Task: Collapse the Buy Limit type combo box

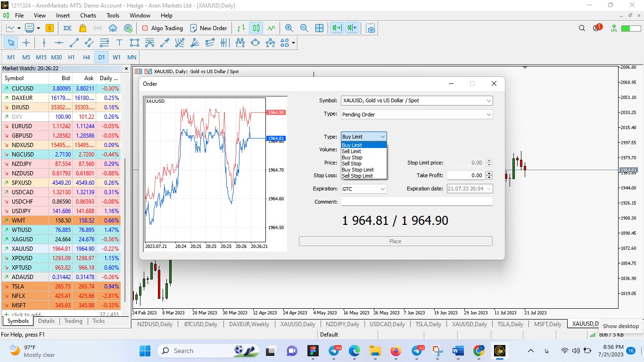Action: pos(363,137)
